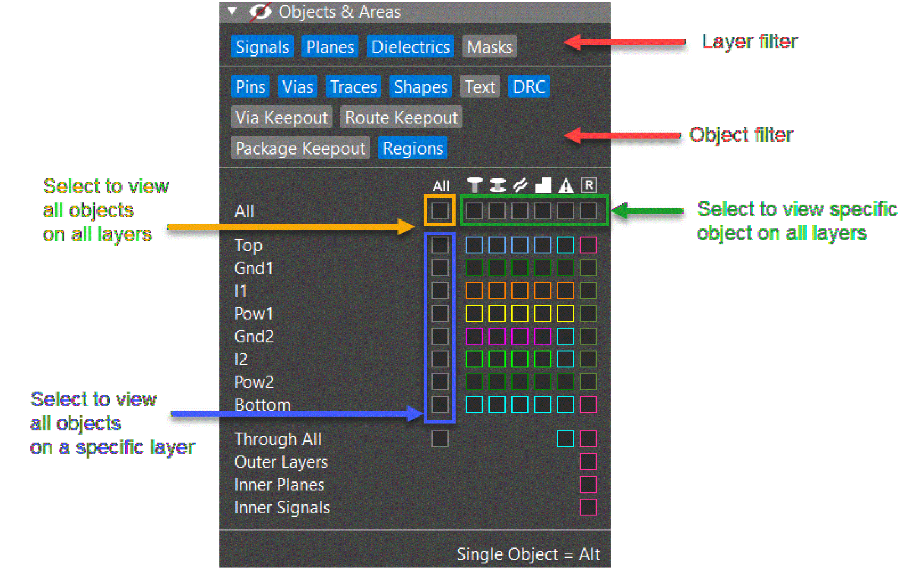Viewport: 924px width, 568px height.
Task: Check the shapes box in the All row
Action: click(x=543, y=211)
